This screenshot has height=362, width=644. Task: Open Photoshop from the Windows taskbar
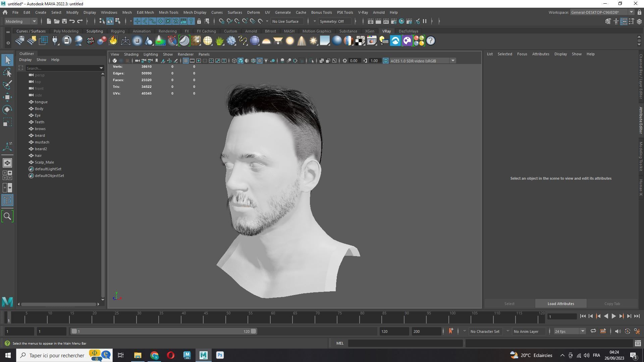(220, 355)
